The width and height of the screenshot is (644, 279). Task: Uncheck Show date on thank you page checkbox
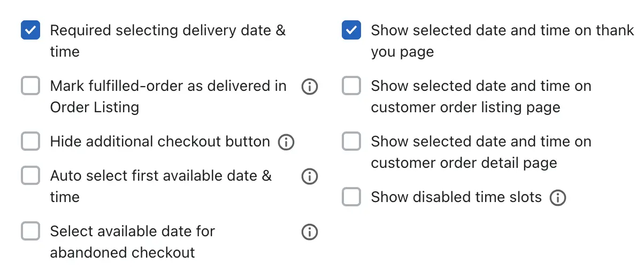pyautogui.click(x=351, y=30)
